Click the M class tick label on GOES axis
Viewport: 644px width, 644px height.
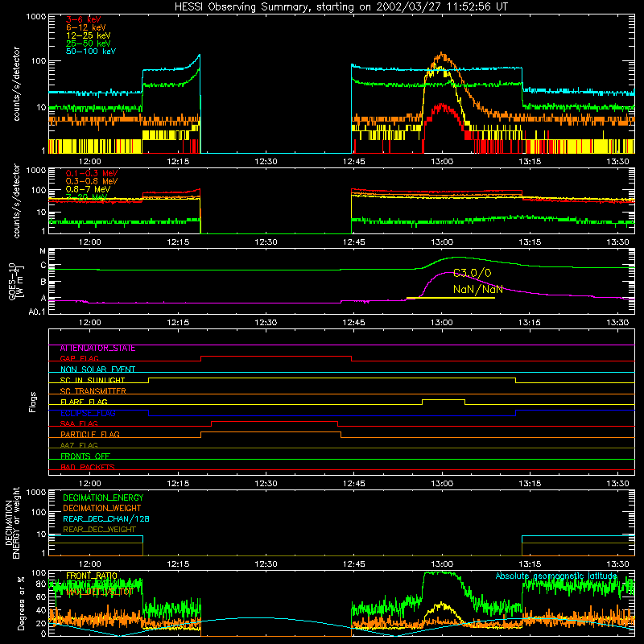click(43, 251)
